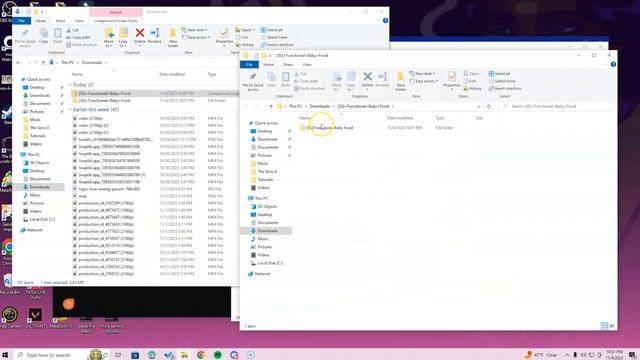Click Invert selection in front window
The image size is (640, 360).
click(x=505, y=88)
